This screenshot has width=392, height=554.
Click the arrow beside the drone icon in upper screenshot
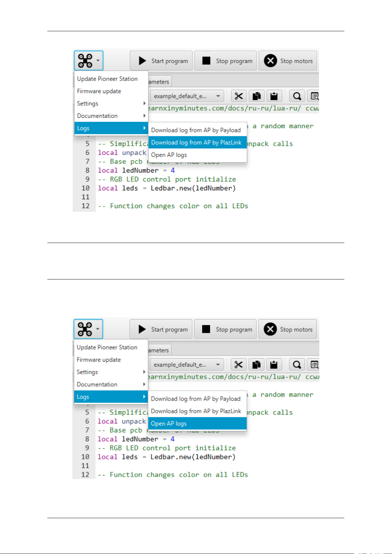tap(98, 60)
